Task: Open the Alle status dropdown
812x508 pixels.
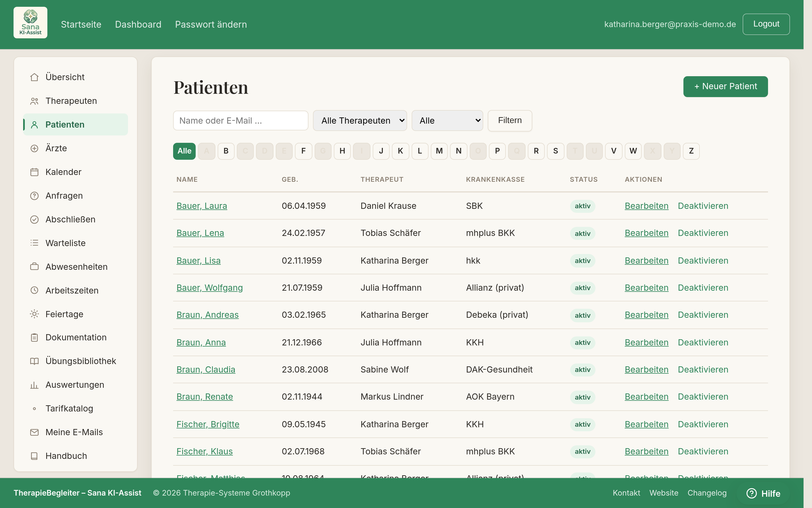Action: pyautogui.click(x=447, y=121)
